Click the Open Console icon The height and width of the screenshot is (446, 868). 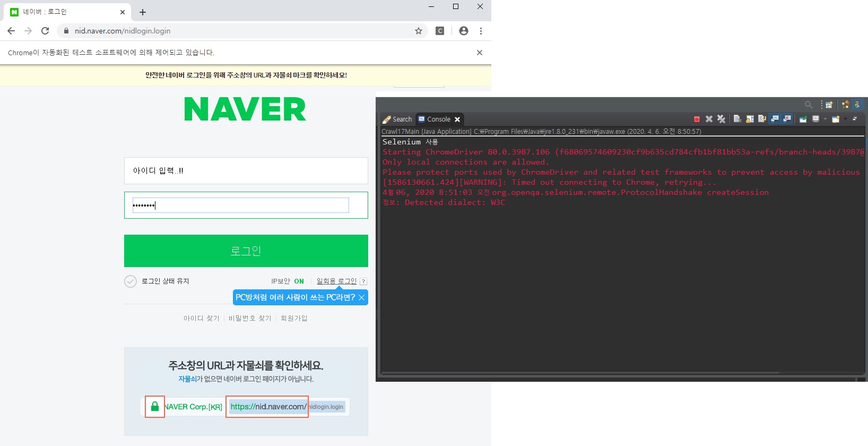[836, 119]
